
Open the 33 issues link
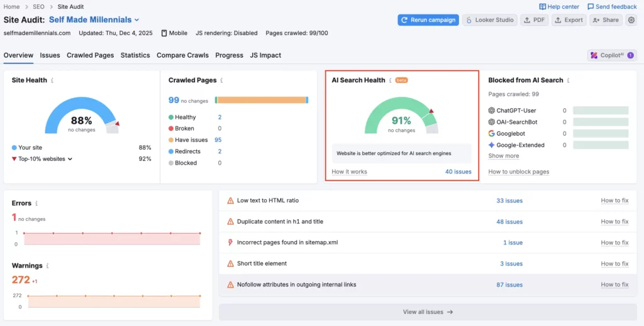(x=509, y=200)
